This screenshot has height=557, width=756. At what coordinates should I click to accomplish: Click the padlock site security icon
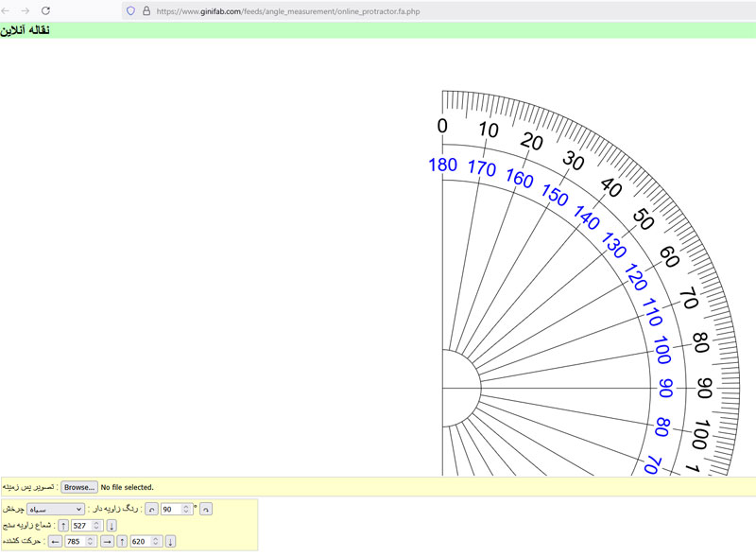(x=146, y=11)
